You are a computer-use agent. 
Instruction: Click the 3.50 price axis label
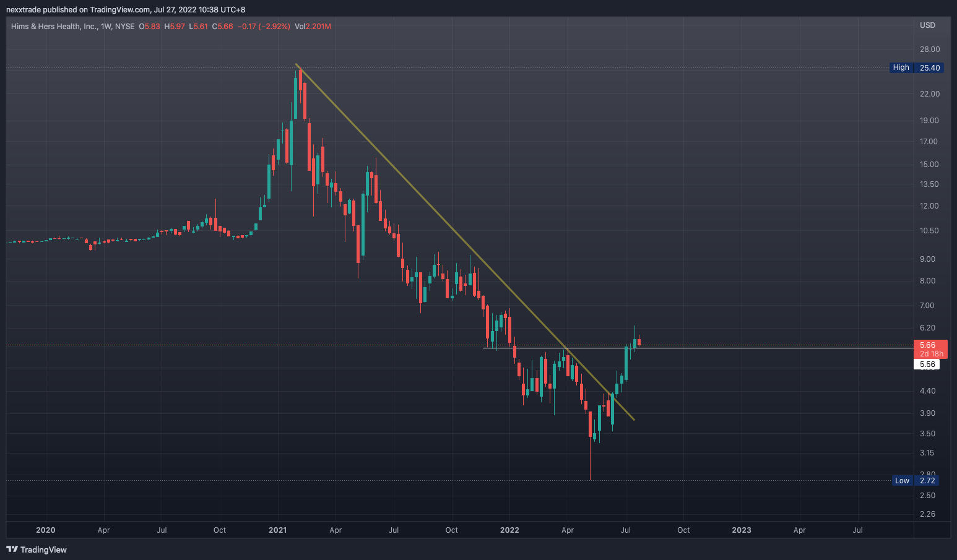point(927,434)
